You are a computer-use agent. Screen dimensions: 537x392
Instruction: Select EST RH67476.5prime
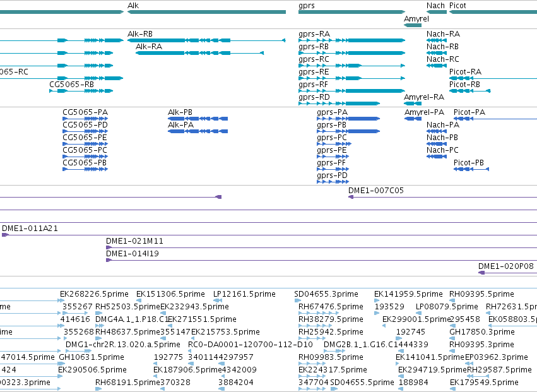331,307
